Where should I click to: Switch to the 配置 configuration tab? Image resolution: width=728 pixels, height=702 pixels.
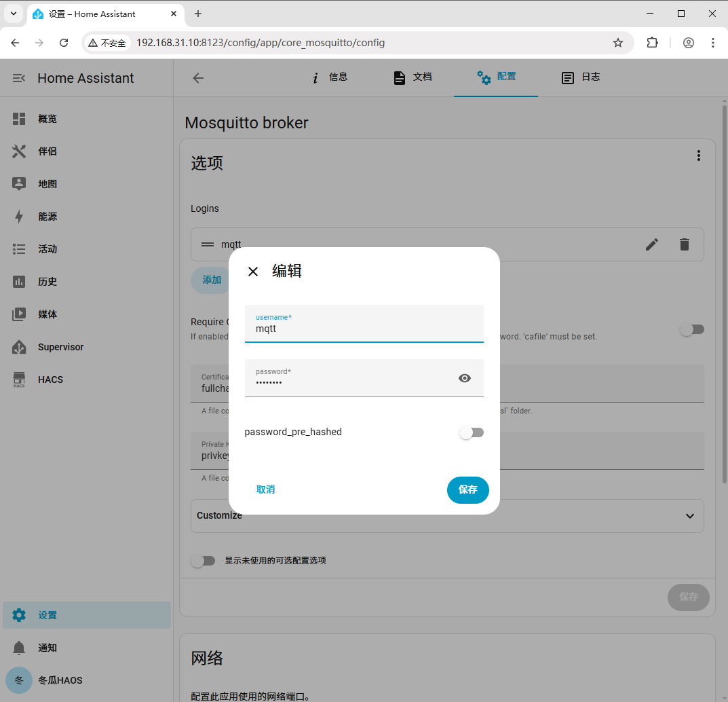496,77
